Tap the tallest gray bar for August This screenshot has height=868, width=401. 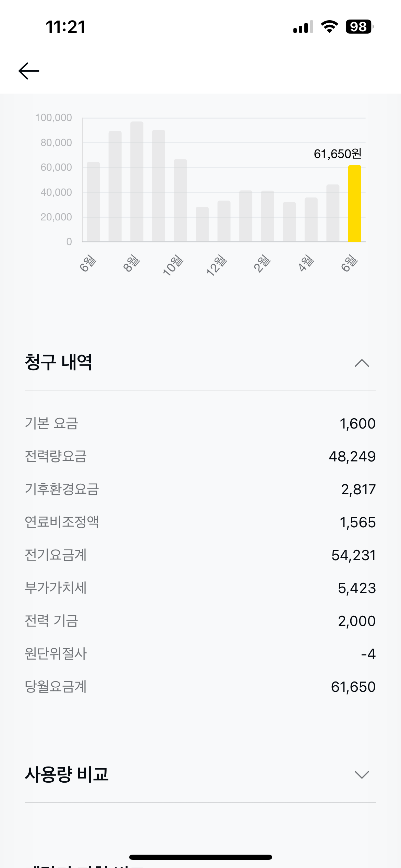(137, 182)
